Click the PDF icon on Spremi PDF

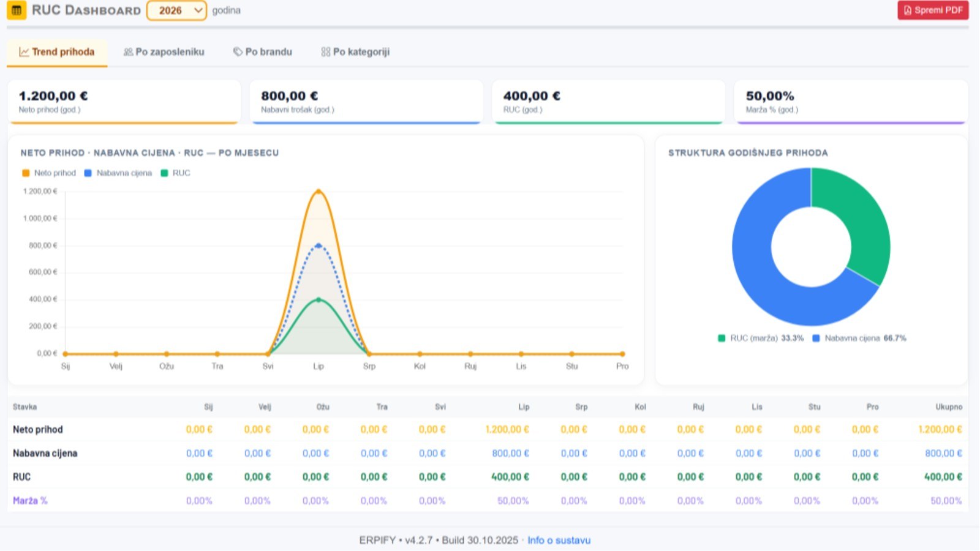[x=908, y=10]
